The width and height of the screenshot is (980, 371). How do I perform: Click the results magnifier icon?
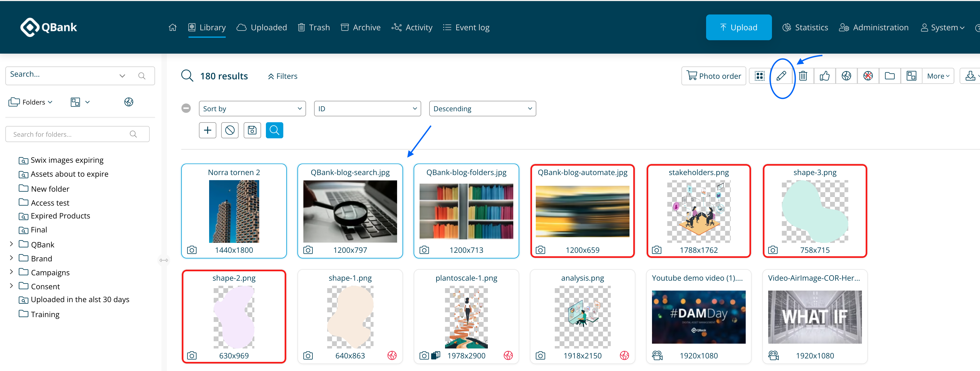tap(187, 76)
